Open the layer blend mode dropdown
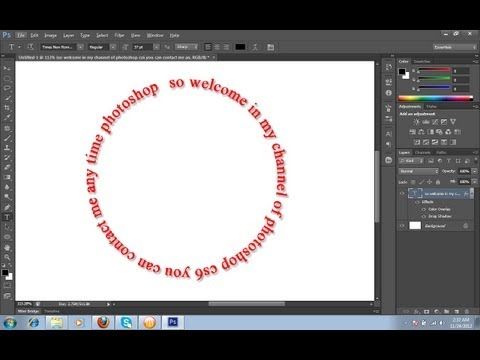Screen dimensions: 480x360 click(x=419, y=171)
